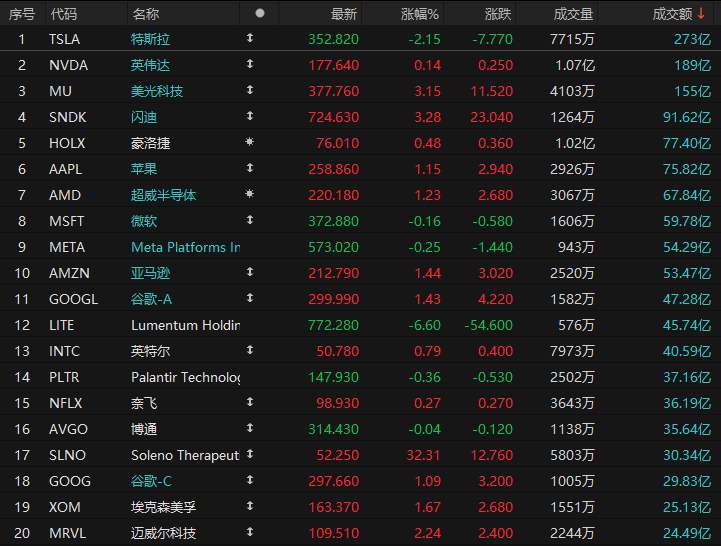
Task: Click the 博通 name cell
Action: pos(144,429)
